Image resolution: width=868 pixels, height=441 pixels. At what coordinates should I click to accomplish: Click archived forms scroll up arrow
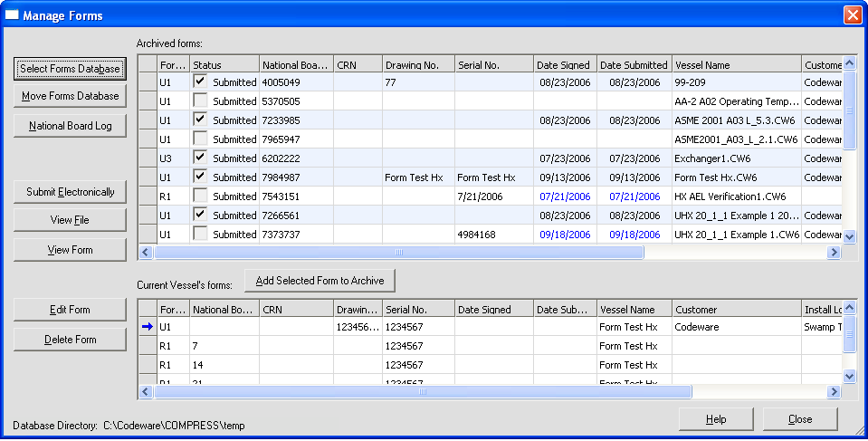click(849, 62)
